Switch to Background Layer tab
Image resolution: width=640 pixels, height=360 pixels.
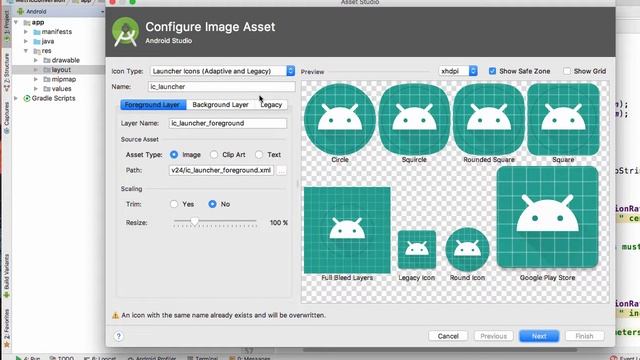tap(220, 105)
